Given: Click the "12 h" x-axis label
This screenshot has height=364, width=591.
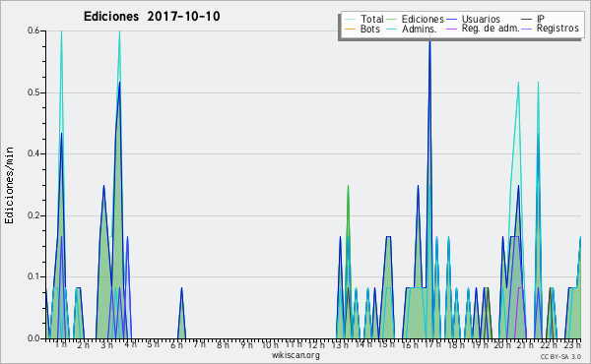Looking at the screenshot, I should coord(316,344).
